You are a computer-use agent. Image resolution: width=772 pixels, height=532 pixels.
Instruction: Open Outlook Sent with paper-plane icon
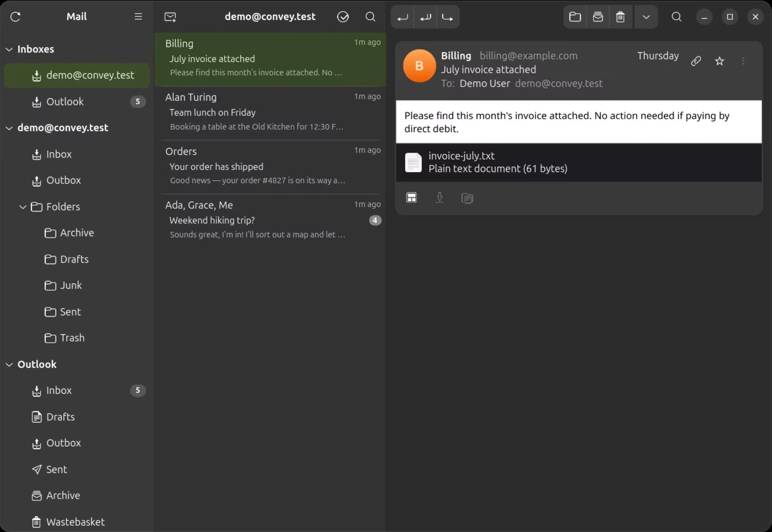click(x=77, y=469)
